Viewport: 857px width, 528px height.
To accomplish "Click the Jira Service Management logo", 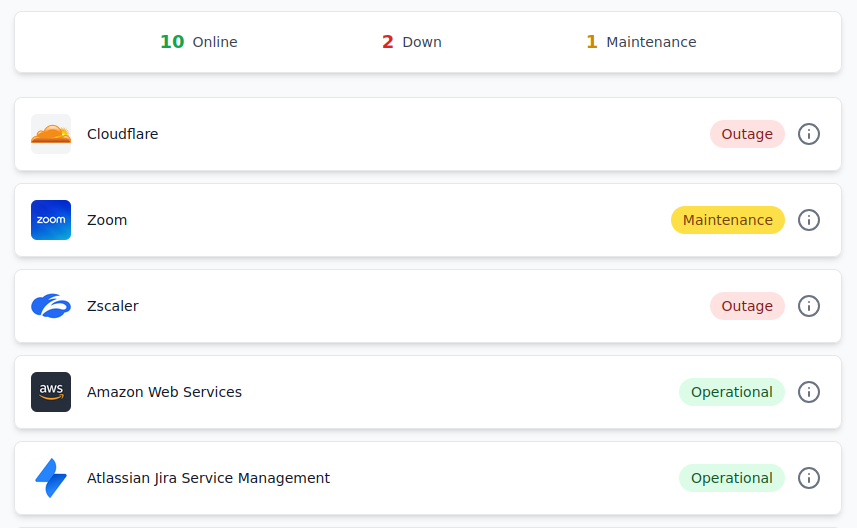I will coord(51,478).
